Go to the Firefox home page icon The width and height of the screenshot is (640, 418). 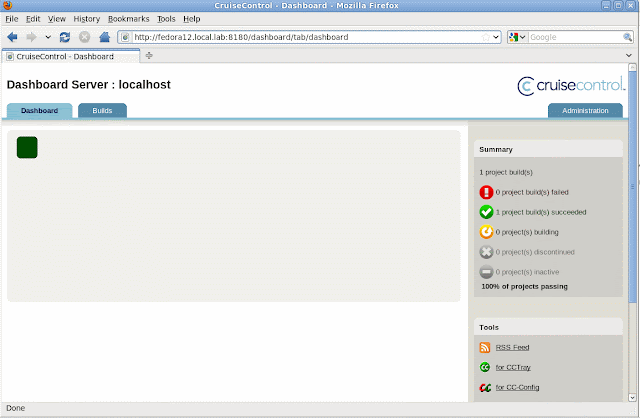104,37
